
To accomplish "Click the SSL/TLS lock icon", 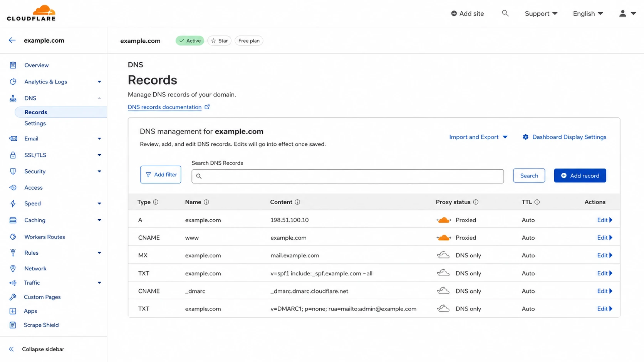I will (x=13, y=155).
